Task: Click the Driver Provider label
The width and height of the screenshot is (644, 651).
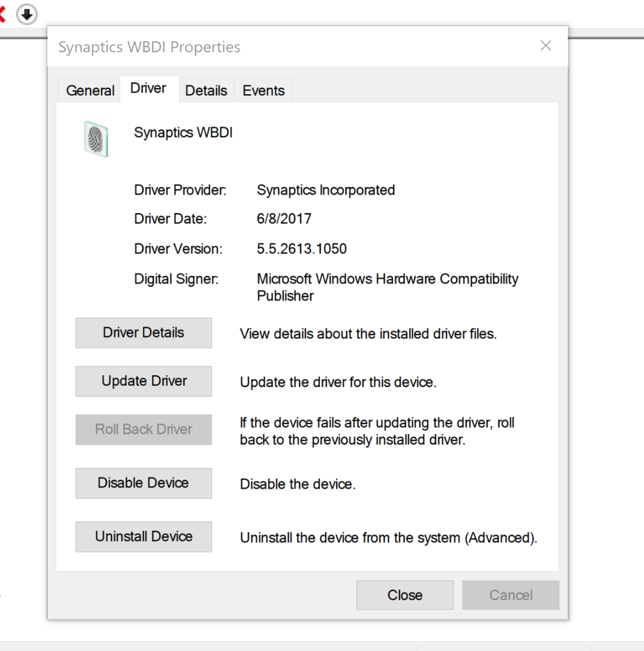Action: tap(180, 190)
